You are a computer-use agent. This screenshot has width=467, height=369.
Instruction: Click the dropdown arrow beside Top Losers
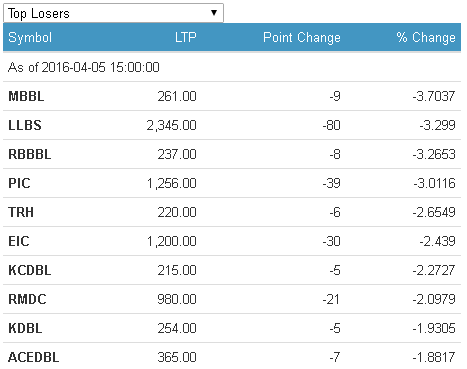[214, 13]
